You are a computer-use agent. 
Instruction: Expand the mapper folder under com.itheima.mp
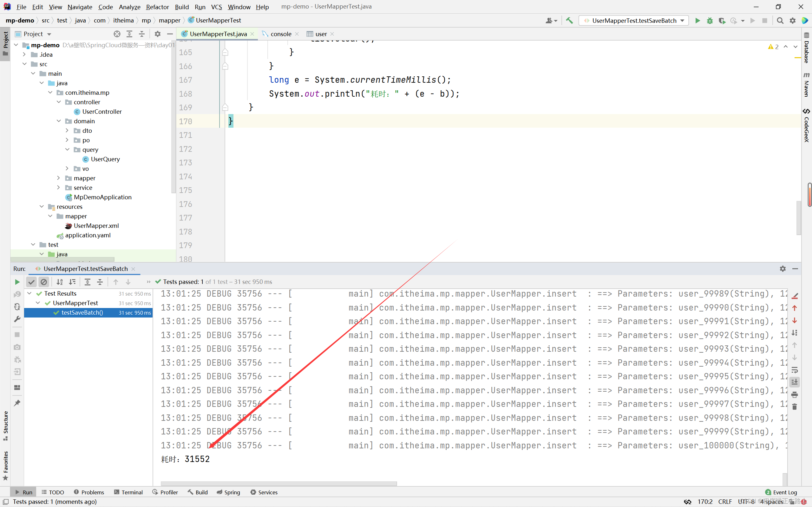59,178
